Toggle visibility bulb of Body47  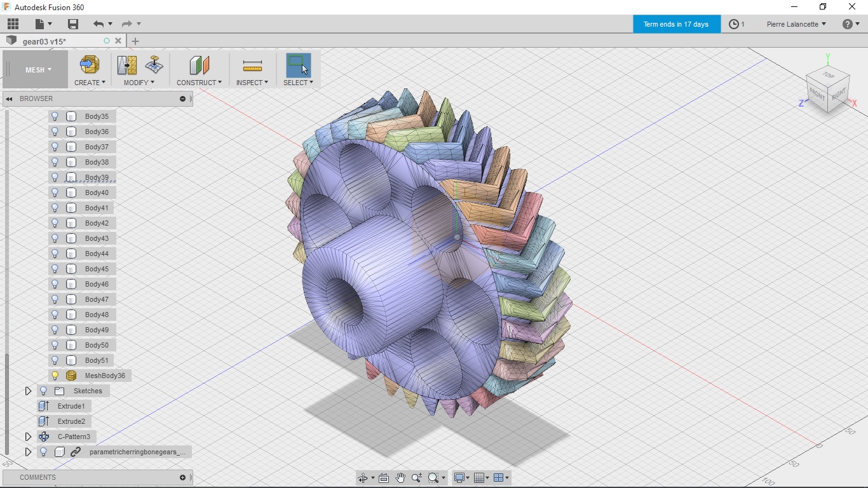click(55, 299)
